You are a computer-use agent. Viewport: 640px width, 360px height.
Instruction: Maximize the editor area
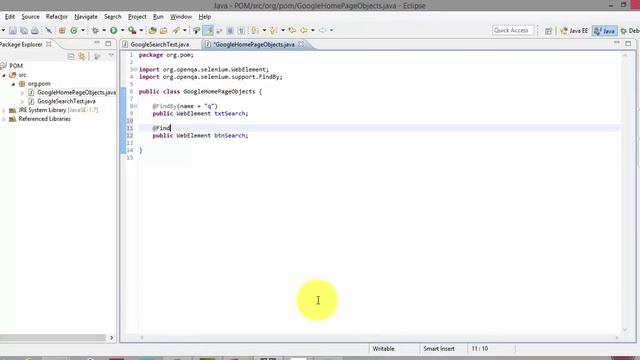pyautogui.click(x=628, y=43)
